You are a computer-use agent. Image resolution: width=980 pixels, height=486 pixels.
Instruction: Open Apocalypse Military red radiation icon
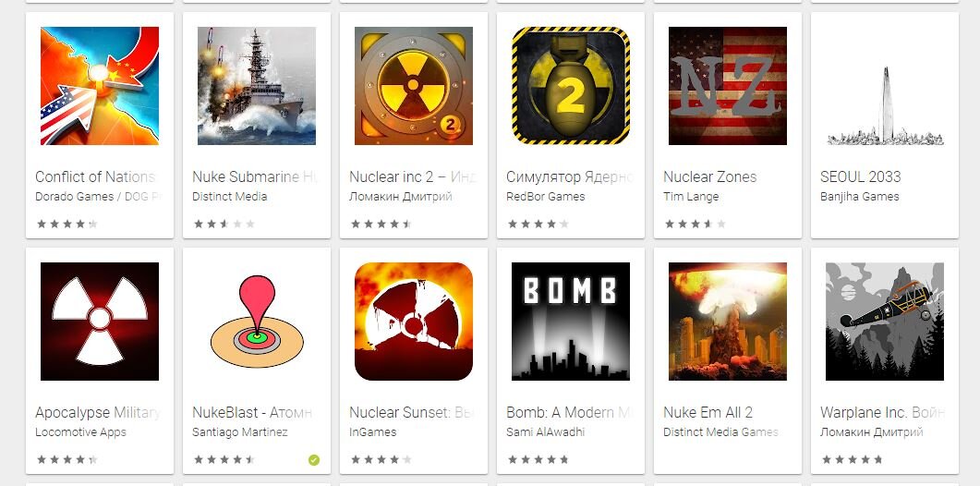coord(100,322)
